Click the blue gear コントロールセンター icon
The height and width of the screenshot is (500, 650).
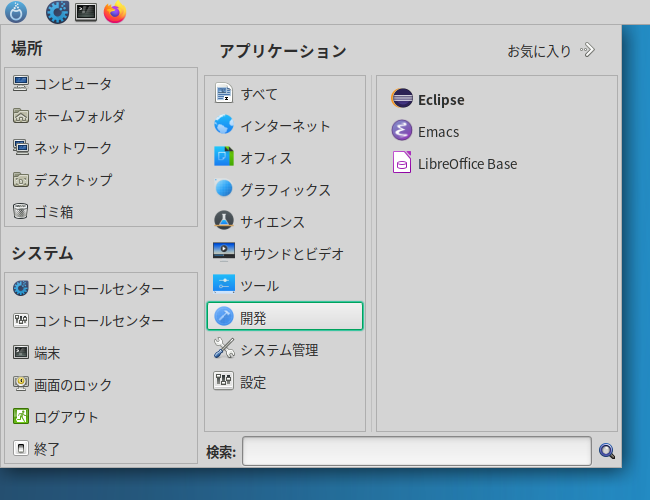(21, 289)
